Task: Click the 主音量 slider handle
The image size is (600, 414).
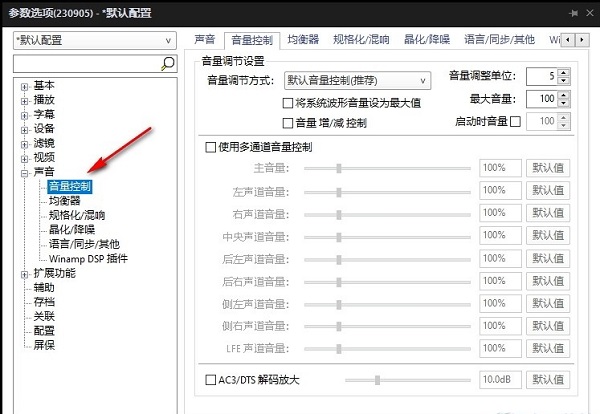Action: coord(339,168)
